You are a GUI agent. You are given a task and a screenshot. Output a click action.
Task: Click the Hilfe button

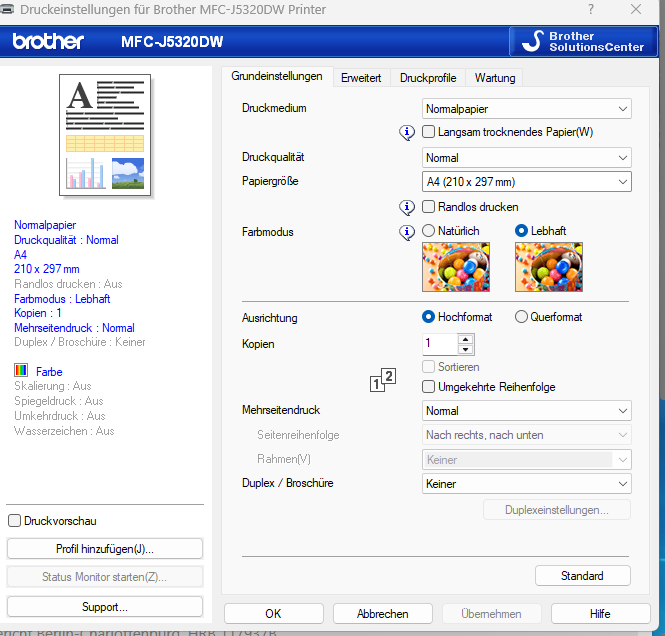click(601, 614)
